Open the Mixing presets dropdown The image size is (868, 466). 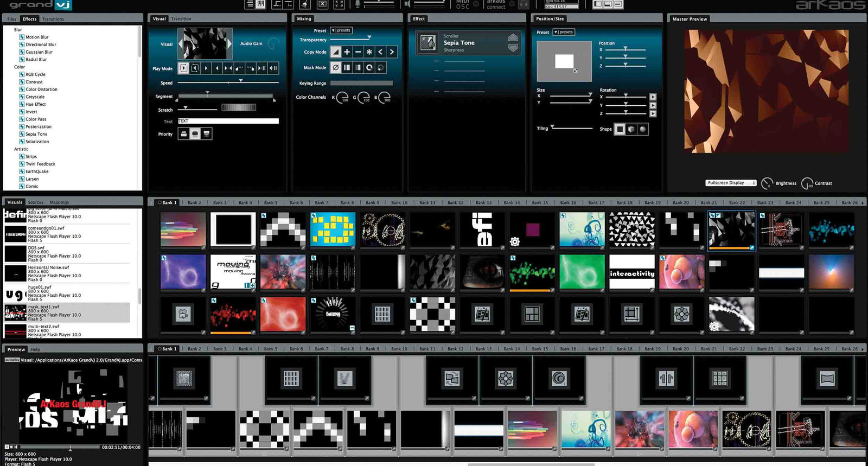tap(341, 30)
